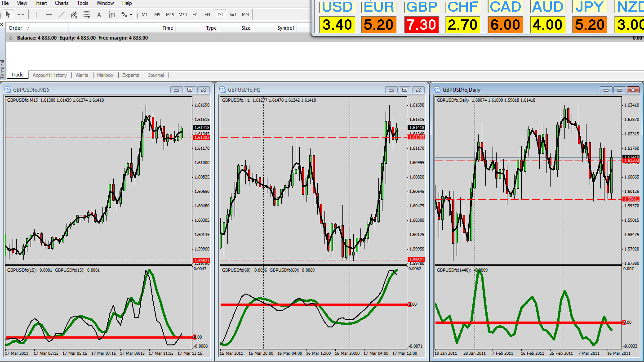Screen dimensions: 644x362
Task: Toggle the D1 timeframe button
Action: coord(220,14)
